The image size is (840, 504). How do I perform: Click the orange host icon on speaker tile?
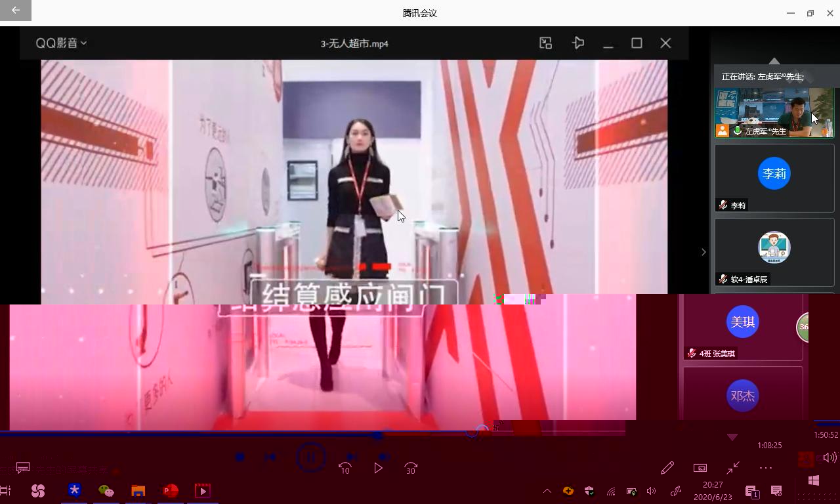click(723, 131)
